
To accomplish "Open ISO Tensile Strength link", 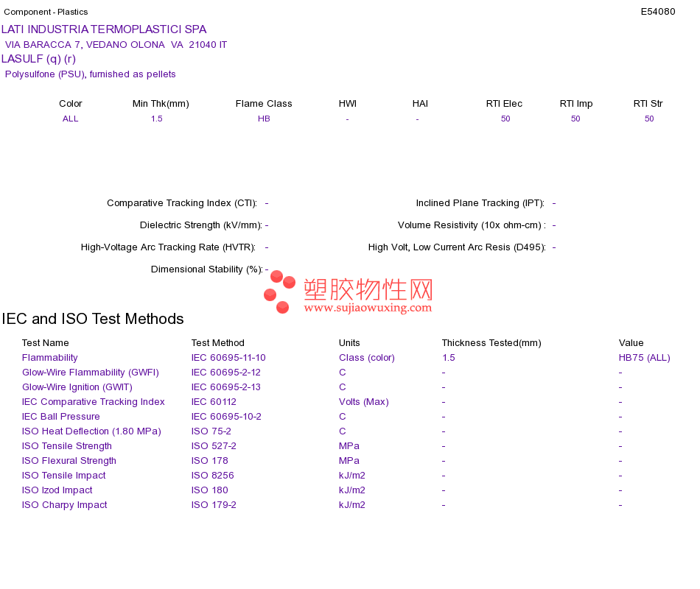I will pyautogui.click(x=66, y=446).
